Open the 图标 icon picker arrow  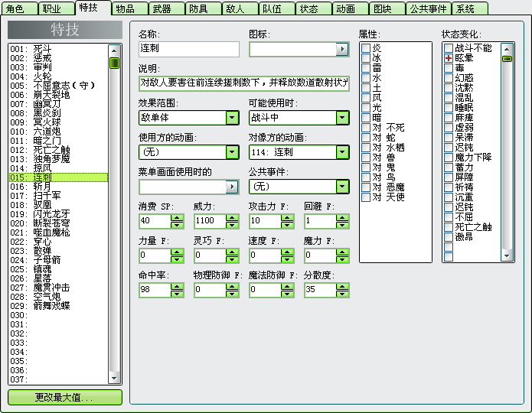click(342, 49)
